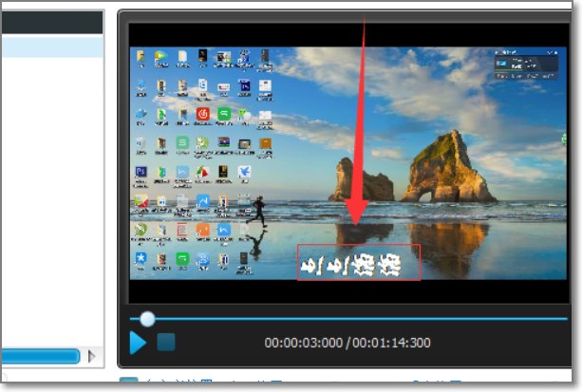
Task: Start playback with the blue play button
Action: coord(138,343)
